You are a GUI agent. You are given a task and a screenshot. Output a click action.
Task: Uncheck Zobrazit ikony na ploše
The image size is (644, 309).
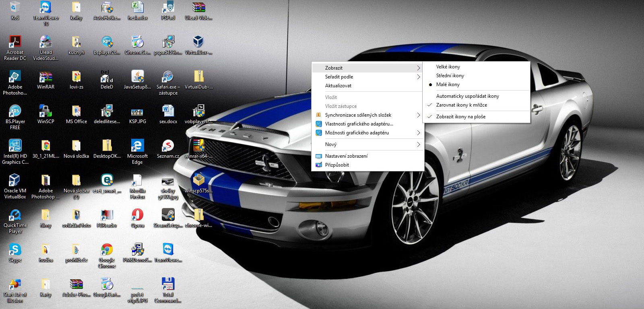click(460, 117)
